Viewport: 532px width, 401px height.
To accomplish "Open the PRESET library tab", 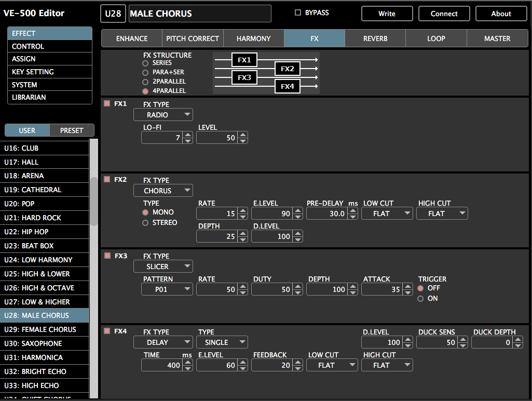I will point(72,130).
